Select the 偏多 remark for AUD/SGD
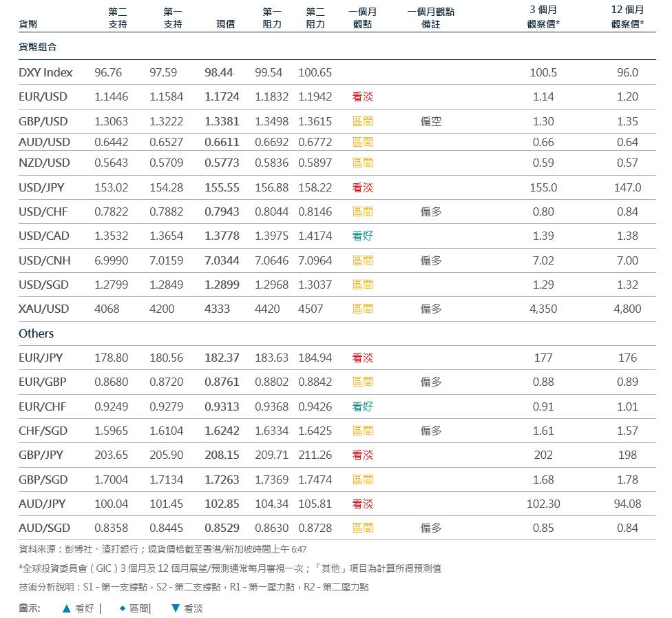672x618 pixels. [x=431, y=528]
